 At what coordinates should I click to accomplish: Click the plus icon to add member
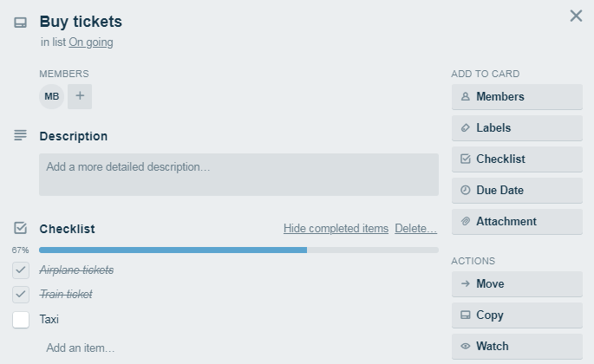[80, 96]
